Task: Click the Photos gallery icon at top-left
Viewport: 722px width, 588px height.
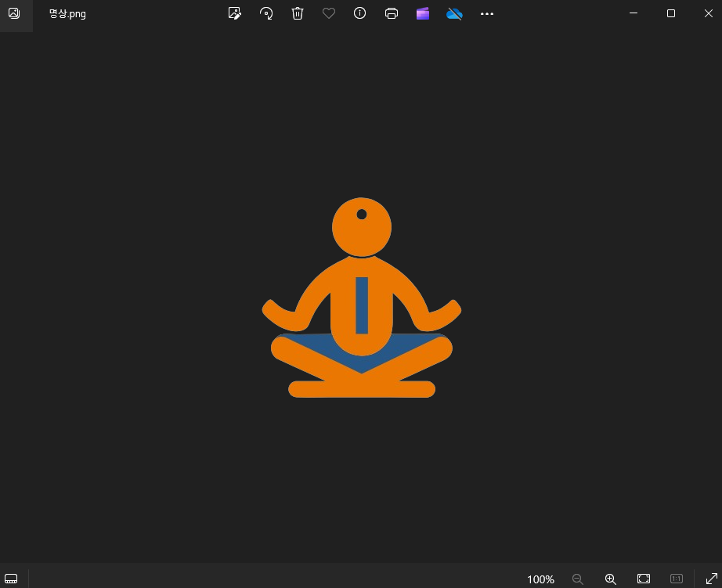Action: [14, 13]
